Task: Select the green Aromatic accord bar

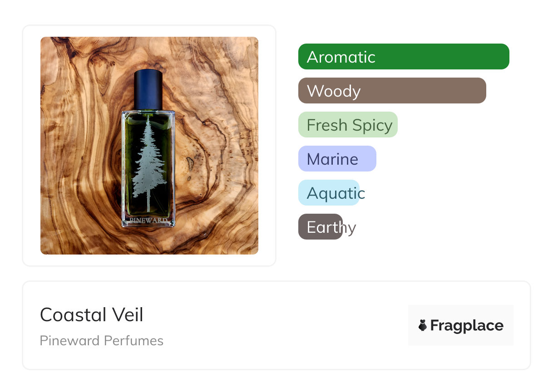Action: (403, 57)
